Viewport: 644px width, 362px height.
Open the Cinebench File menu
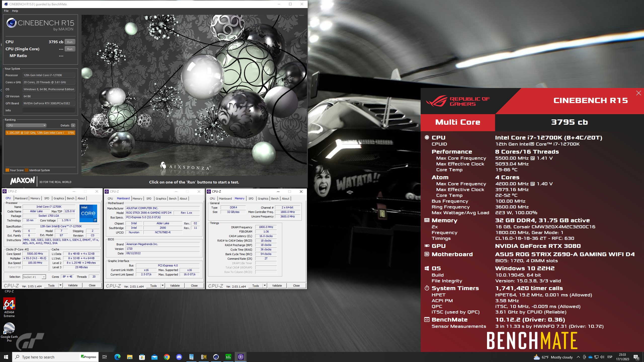point(6,11)
